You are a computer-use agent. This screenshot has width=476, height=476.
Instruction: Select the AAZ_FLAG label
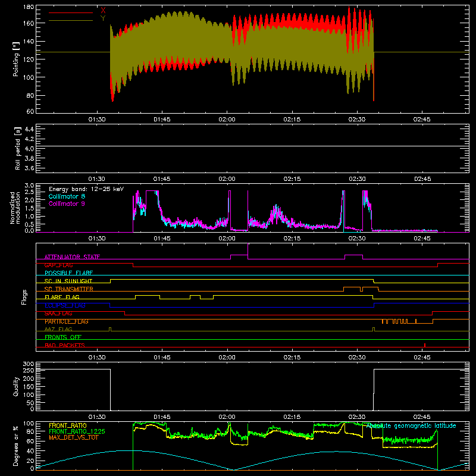click(x=58, y=329)
